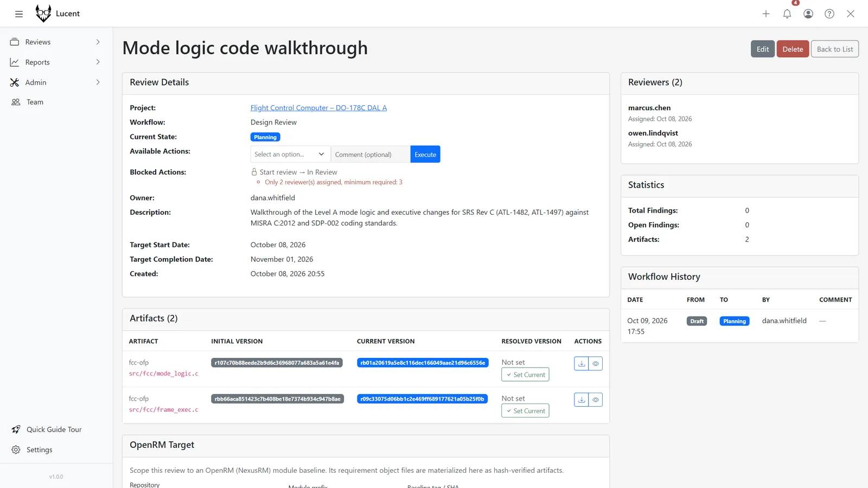The width and height of the screenshot is (868, 488).
Task: Expand the Reviews menu chevron
Action: coord(98,42)
